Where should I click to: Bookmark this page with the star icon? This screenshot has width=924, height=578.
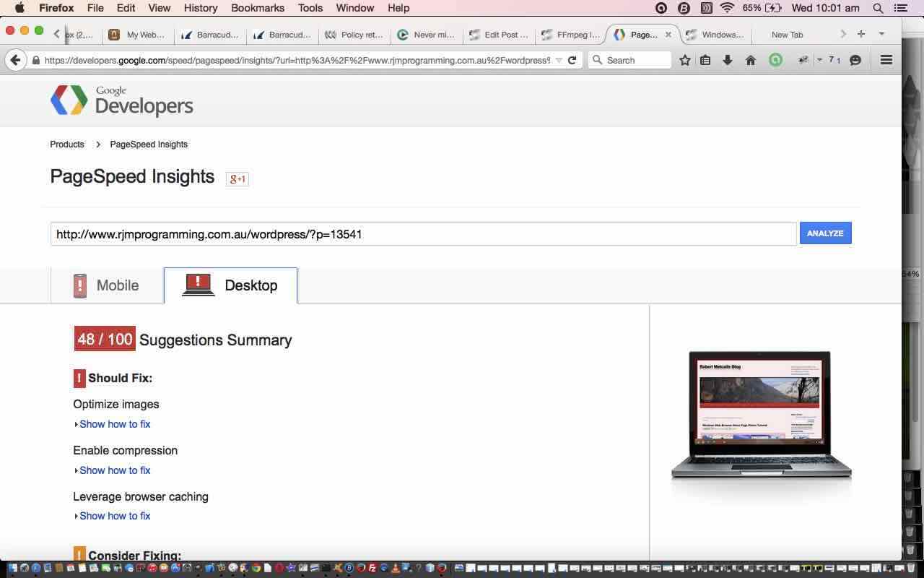click(684, 60)
